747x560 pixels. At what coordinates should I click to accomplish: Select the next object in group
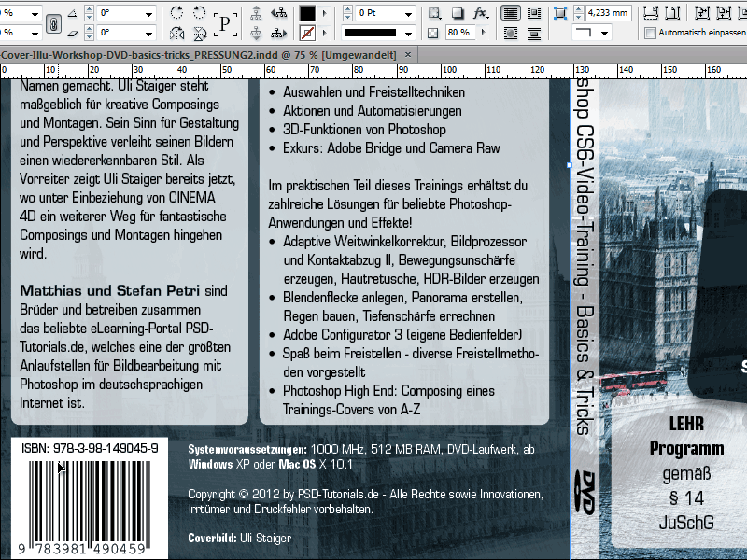click(278, 33)
